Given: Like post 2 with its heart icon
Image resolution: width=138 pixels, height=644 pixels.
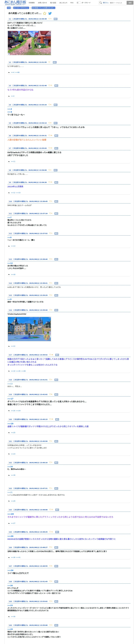Looking at the screenshot, I should pyautogui.click(x=49, y=62).
